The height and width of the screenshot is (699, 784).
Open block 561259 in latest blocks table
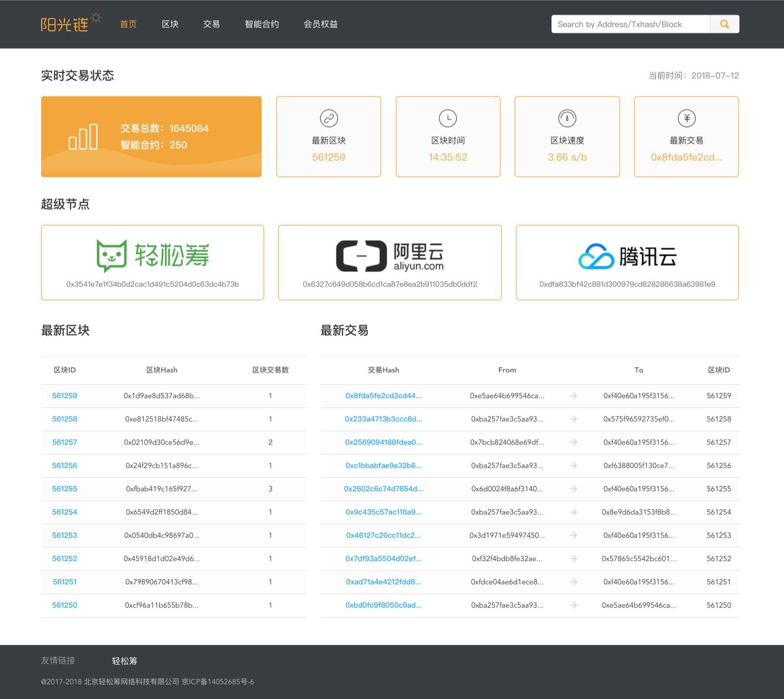[x=64, y=395]
